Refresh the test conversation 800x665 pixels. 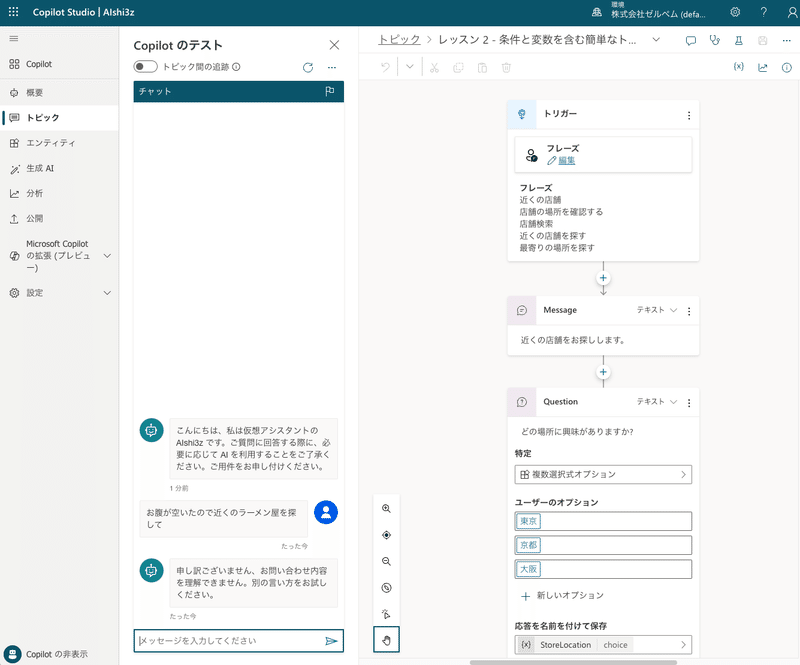(x=308, y=67)
